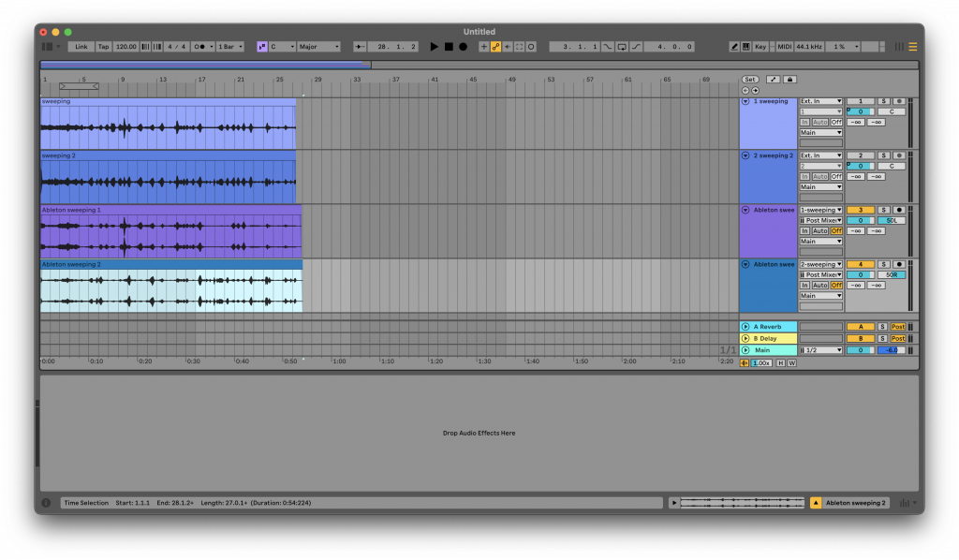959x560 pixels.
Task: Toggle activator B on the B Delay return
Action: [x=861, y=339]
